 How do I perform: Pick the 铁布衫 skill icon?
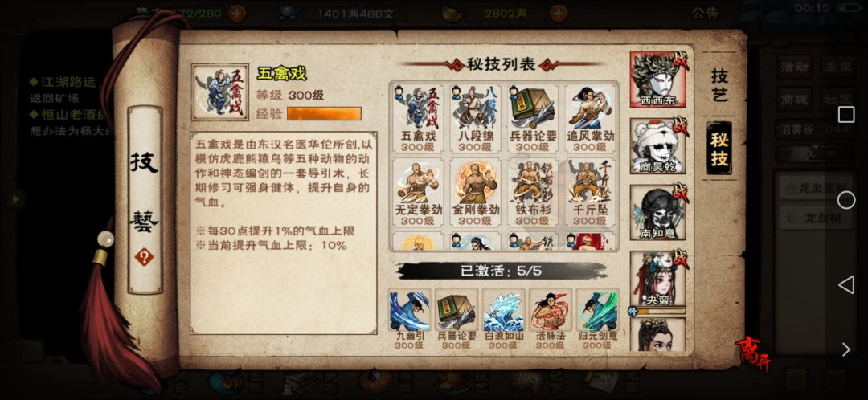(533, 193)
